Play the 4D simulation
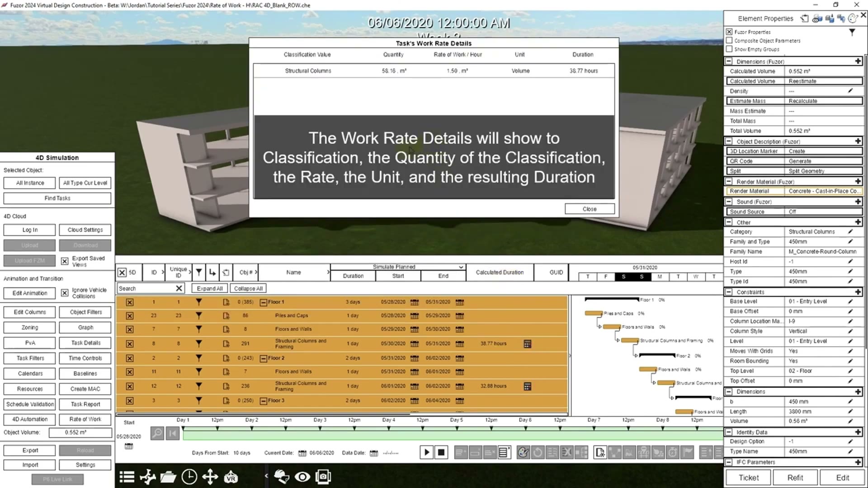 click(426, 452)
